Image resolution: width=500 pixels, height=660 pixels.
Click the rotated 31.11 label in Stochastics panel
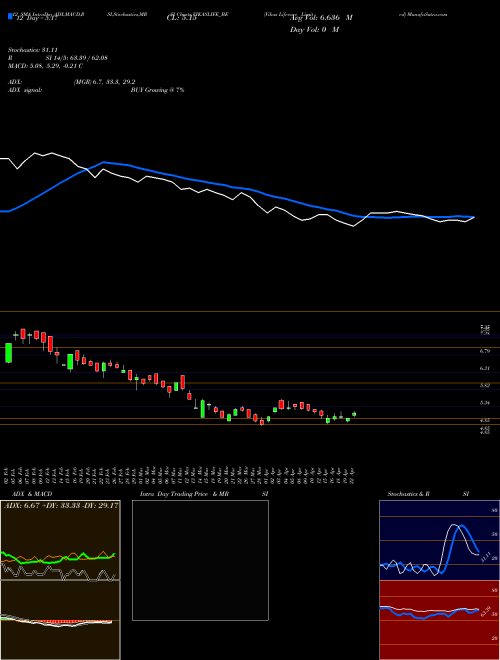coord(484,558)
